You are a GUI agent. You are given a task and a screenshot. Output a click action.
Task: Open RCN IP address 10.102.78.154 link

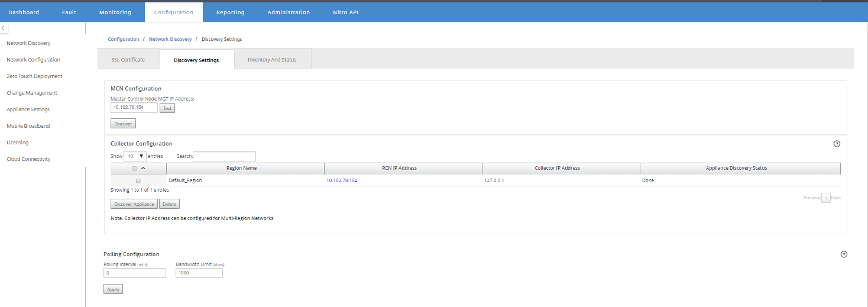[342, 180]
